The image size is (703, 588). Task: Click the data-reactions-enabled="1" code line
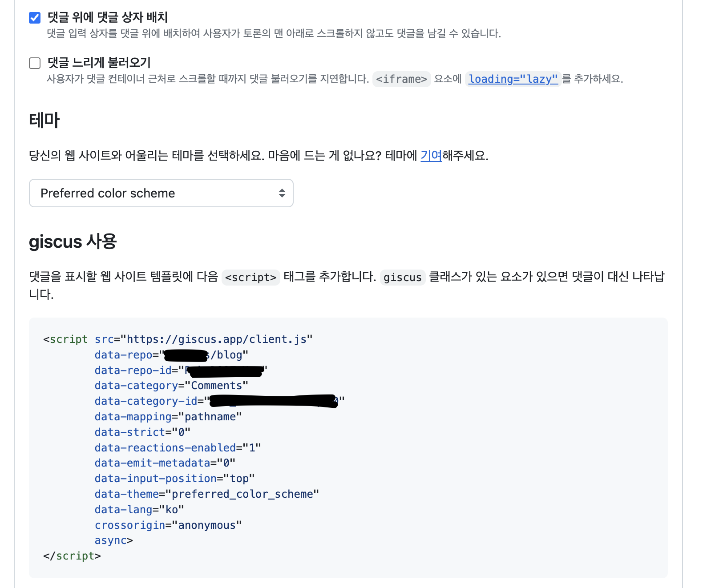point(178,448)
